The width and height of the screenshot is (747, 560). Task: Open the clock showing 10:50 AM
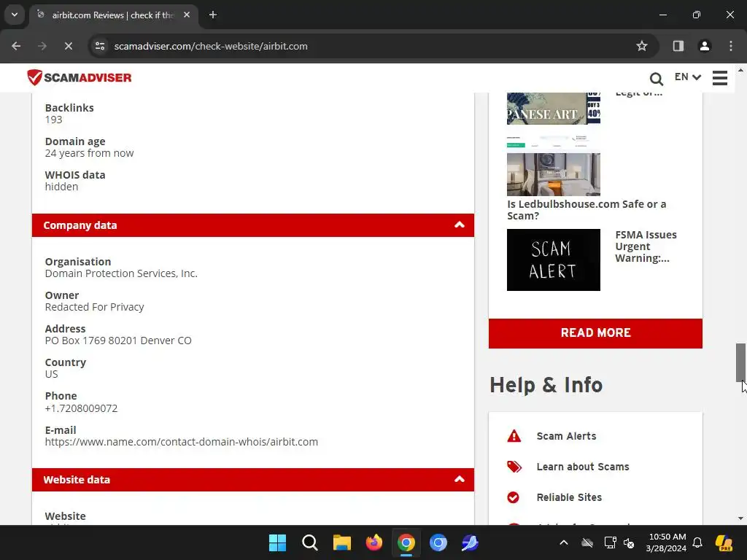667,542
